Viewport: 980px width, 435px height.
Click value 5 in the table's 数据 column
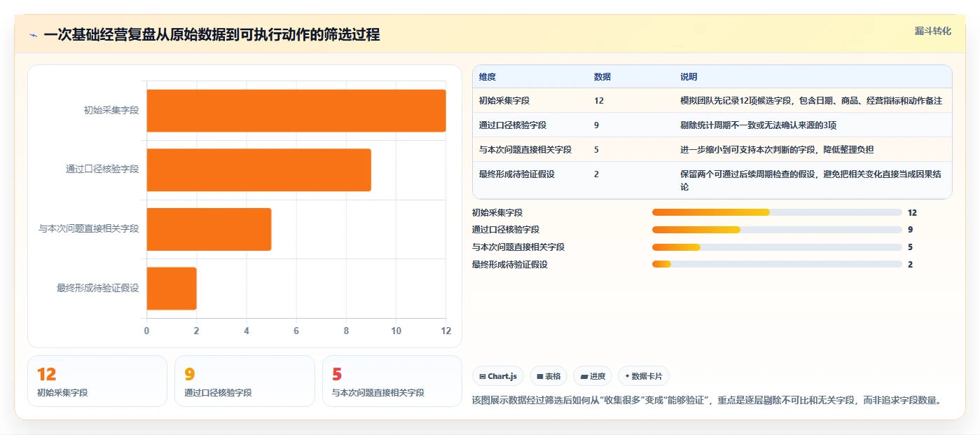[597, 150]
